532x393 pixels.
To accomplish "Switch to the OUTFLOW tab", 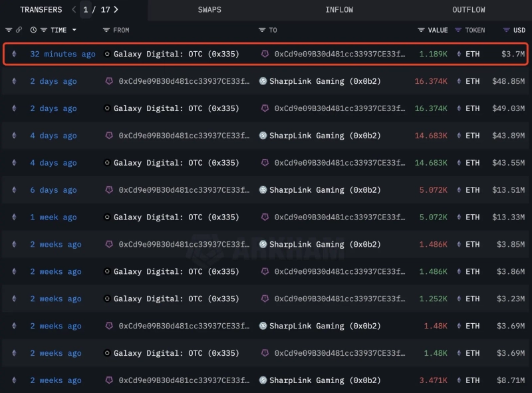I will click(x=468, y=10).
